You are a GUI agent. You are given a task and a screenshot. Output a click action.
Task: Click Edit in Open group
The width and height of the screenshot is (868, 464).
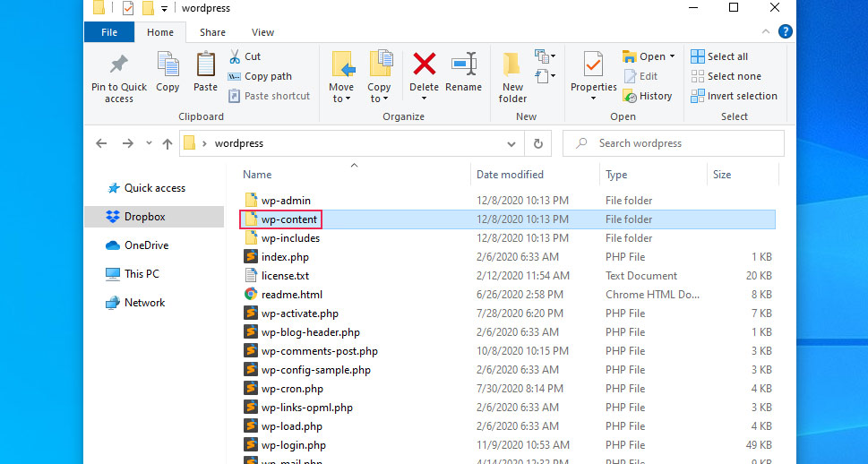[x=640, y=76]
